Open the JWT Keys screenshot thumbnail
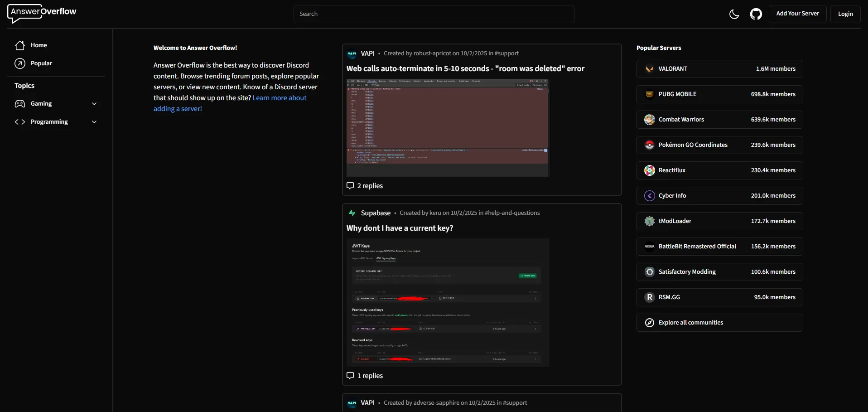868x412 pixels. [448, 302]
